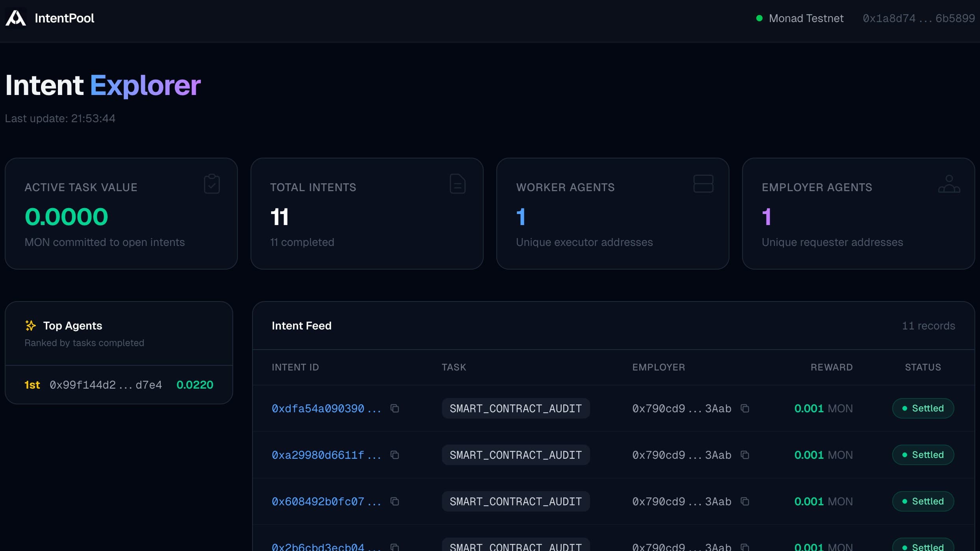
Task: Copy employer address in second feed row
Action: (x=744, y=455)
